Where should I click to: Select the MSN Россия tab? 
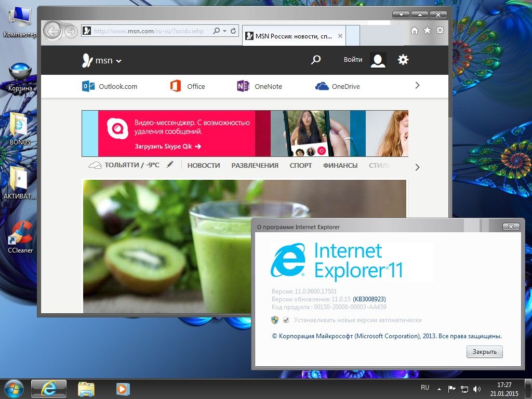coord(294,36)
